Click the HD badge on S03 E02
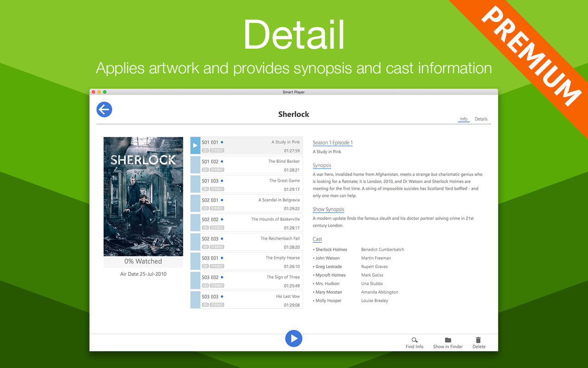Viewport: 588px width, 368px height. (205, 286)
